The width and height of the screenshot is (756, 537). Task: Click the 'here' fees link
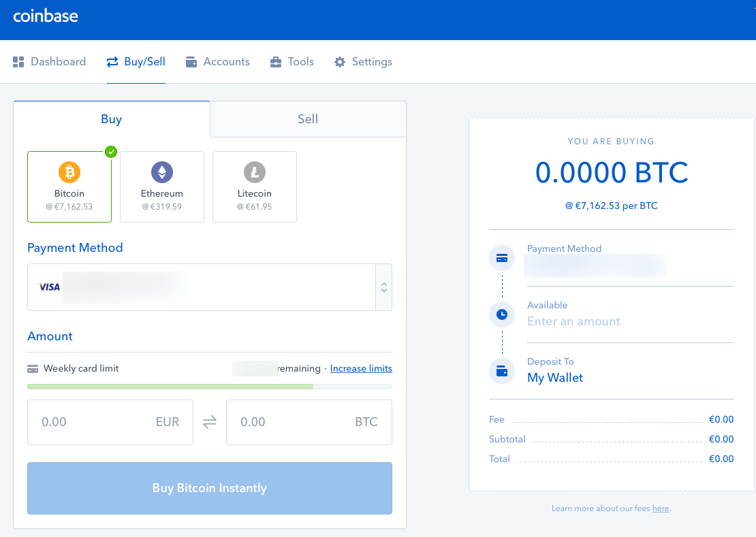pyautogui.click(x=661, y=508)
